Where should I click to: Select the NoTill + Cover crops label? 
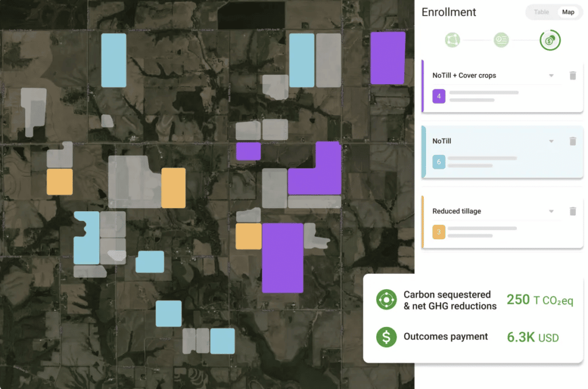(464, 75)
